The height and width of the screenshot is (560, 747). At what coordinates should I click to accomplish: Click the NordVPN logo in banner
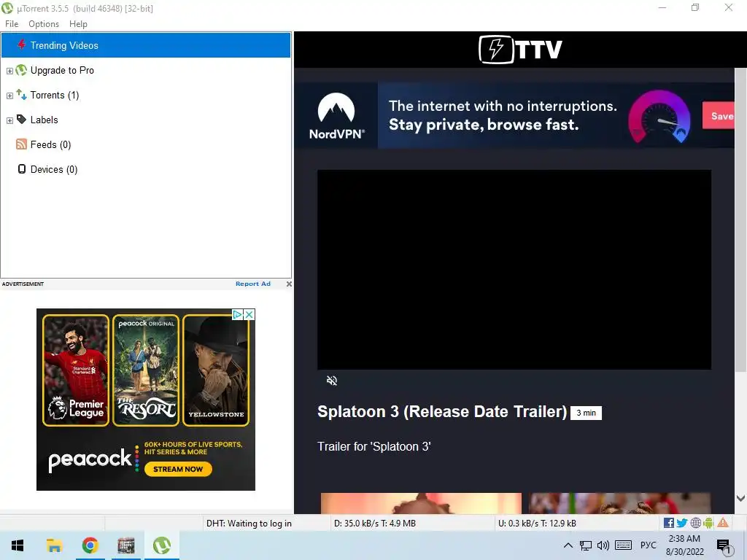point(336,116)
